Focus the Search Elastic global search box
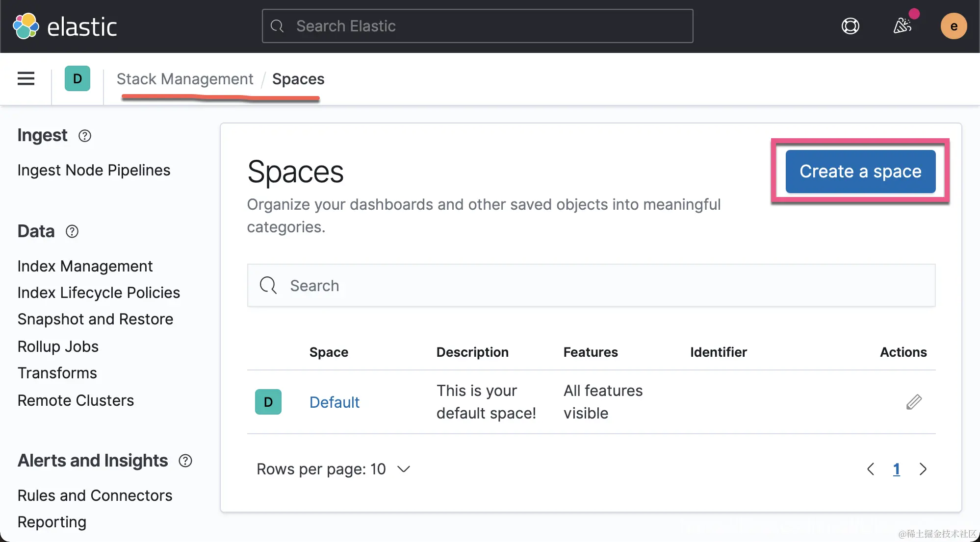This screenshot has width=980, height=542. pyautogui.click(x=477, y=26)
